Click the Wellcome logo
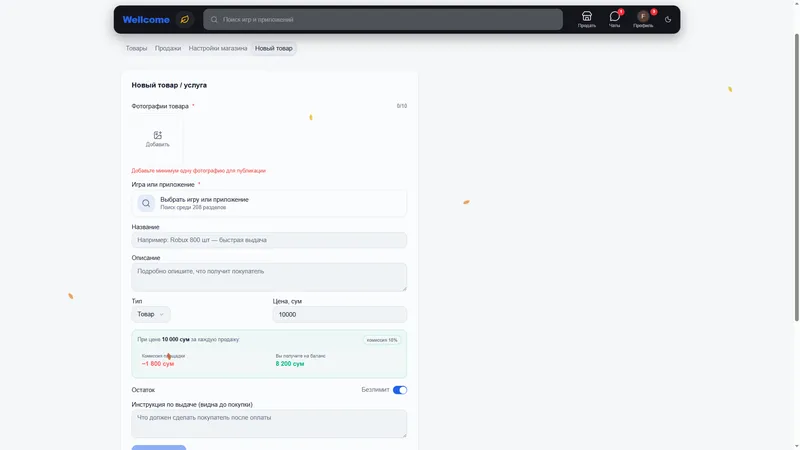Viewport: 800px width, 450px height. click(146, 19)
